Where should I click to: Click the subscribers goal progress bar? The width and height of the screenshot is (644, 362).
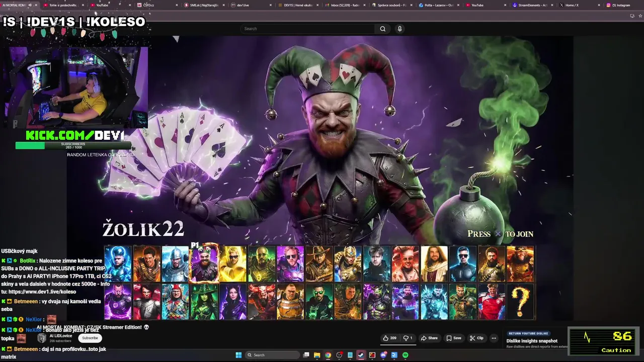click(x=73, y=146)
